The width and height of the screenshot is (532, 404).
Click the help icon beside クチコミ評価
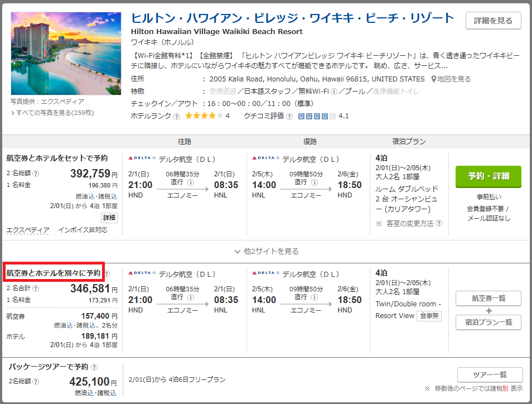[289, 116]
